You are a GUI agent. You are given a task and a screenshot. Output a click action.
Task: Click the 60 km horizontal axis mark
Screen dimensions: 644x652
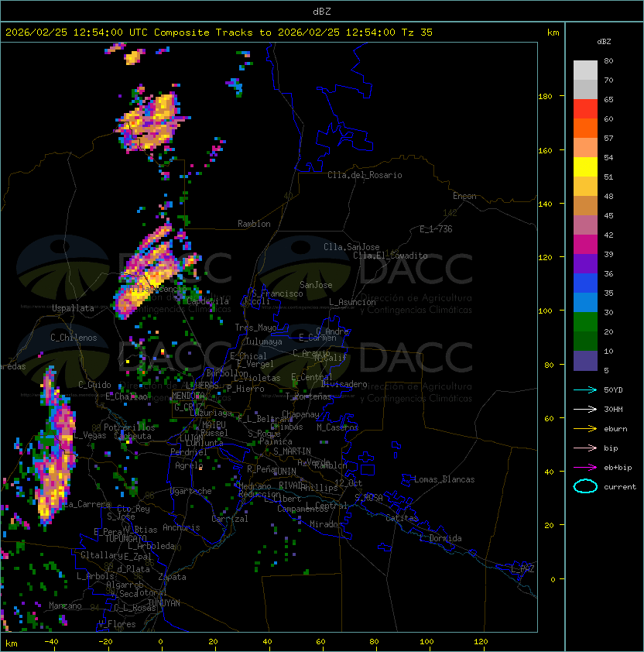(x=320, y=642)
